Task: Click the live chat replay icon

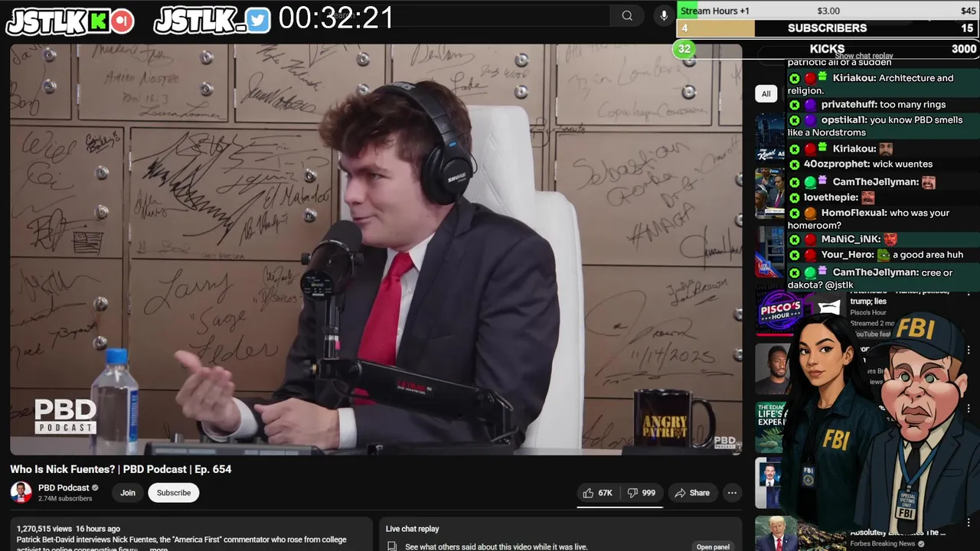Action: point(392,546)
